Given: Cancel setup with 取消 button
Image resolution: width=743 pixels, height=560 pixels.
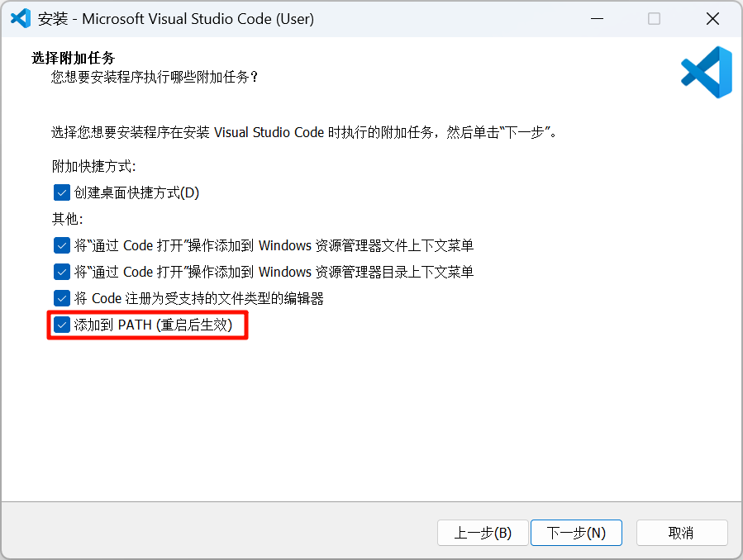Looking at the screenshot, I should click(x=681, y=533).
